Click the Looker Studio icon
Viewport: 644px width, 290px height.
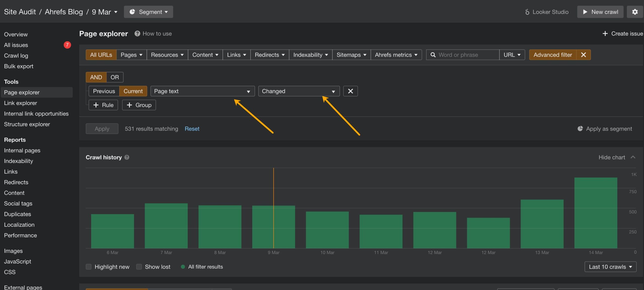[x=527, y=12]
